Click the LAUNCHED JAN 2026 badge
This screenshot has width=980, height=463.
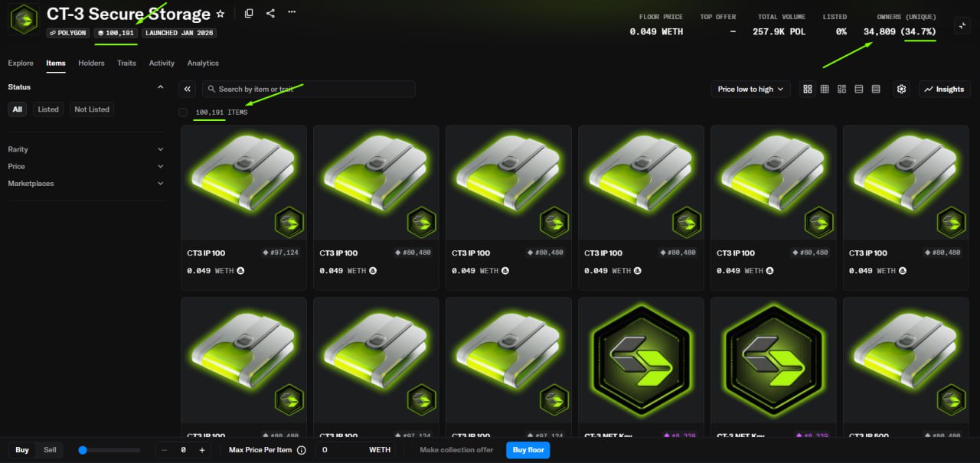[179, 33]
